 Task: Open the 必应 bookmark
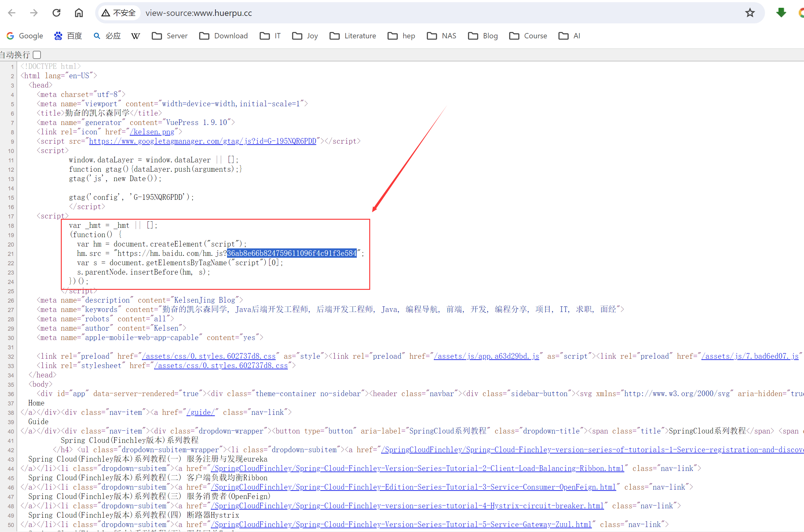point(107,36)
